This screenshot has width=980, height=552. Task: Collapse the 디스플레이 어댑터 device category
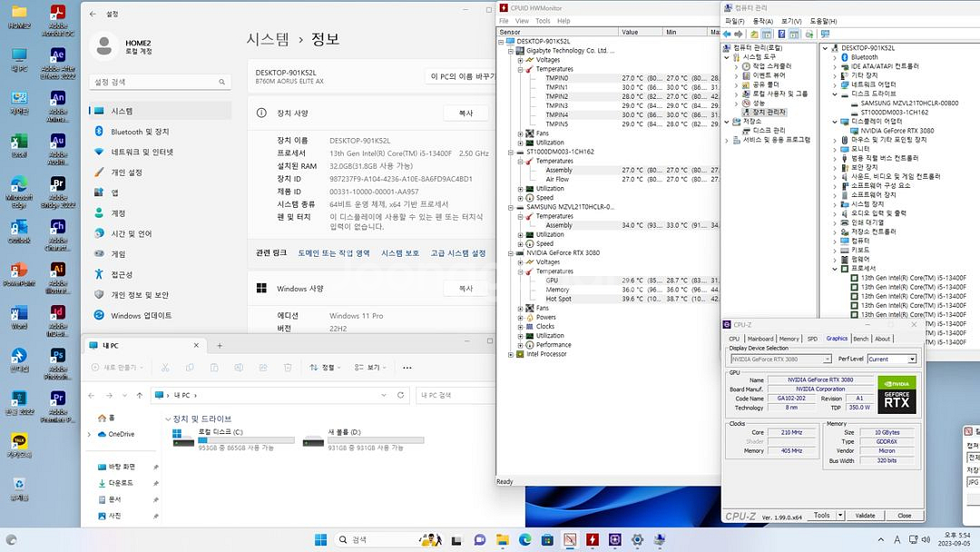(835, 122)
